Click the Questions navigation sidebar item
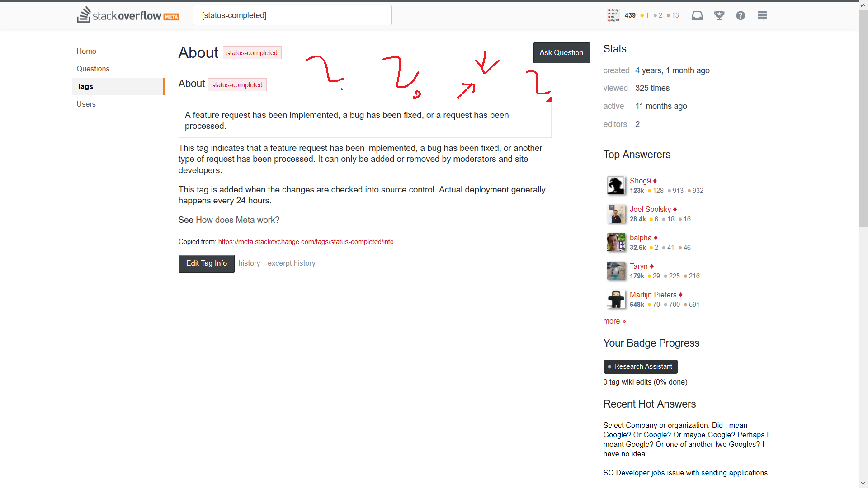 coord(93,69)
